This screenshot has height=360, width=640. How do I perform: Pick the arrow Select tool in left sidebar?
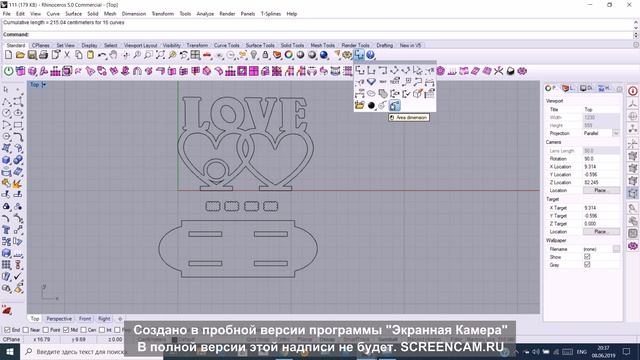click(x=6, y=89)
